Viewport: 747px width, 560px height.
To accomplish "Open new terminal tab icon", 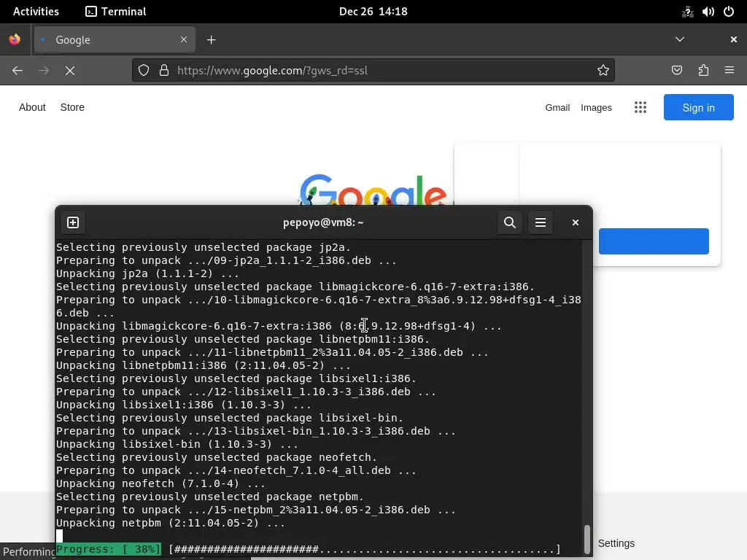I will pyautogui.click(x=73, y=222).
